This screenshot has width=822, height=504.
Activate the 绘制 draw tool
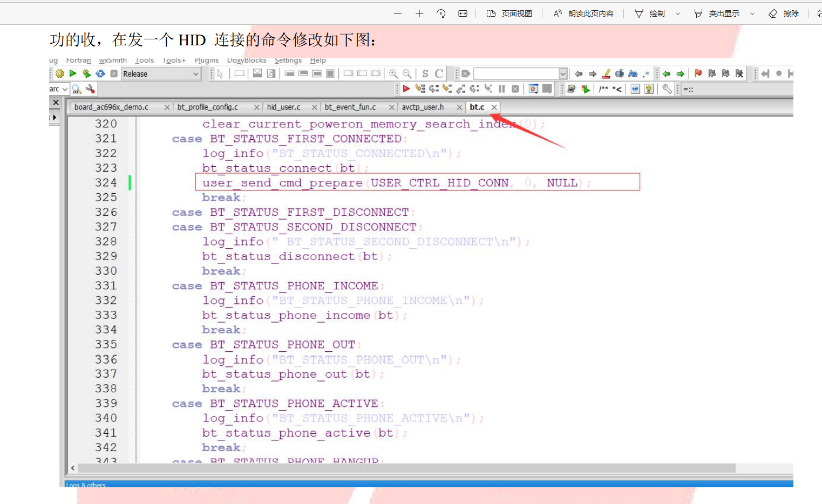click(650, 13)
